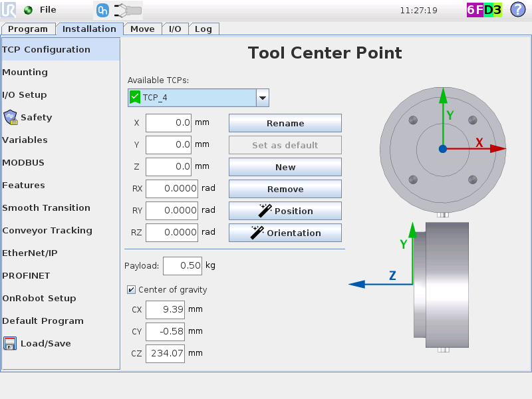Image resolution: width=532 pixels, height=399 pixels.
Task: Open the help question mark icon
Action: 517,10
